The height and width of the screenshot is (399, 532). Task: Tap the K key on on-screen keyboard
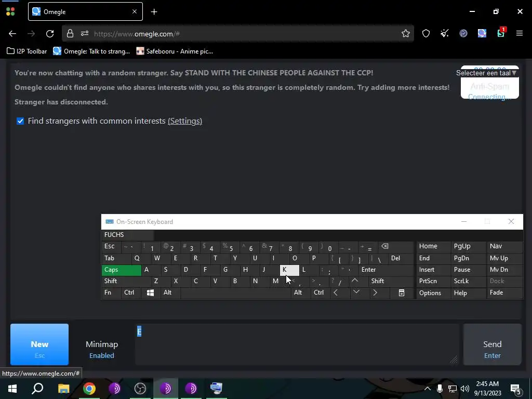pyautogui.click(x=289, y=270)
